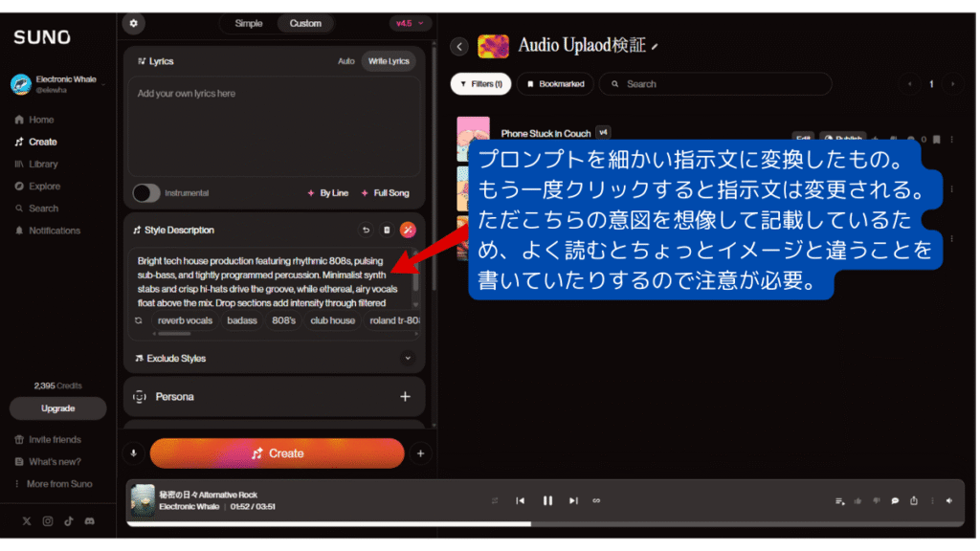This screenshot has width=980, height=551.
Task: Open the Electronic Whale account menu
Action: [x=57, y=84]
